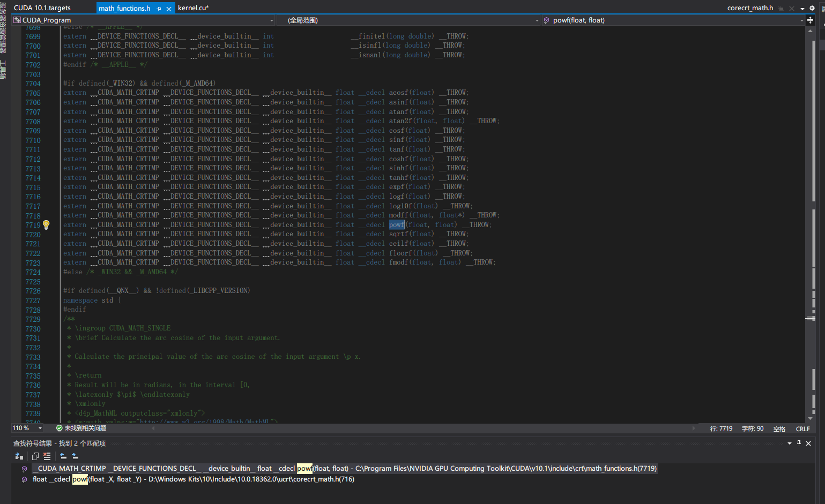Switch to the CUDA 10.1.targets tab
825x504 pixels.
click(42, 8)
